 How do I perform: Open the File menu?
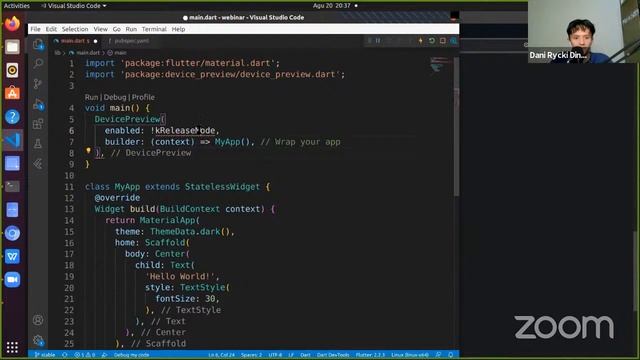point(36,29)
